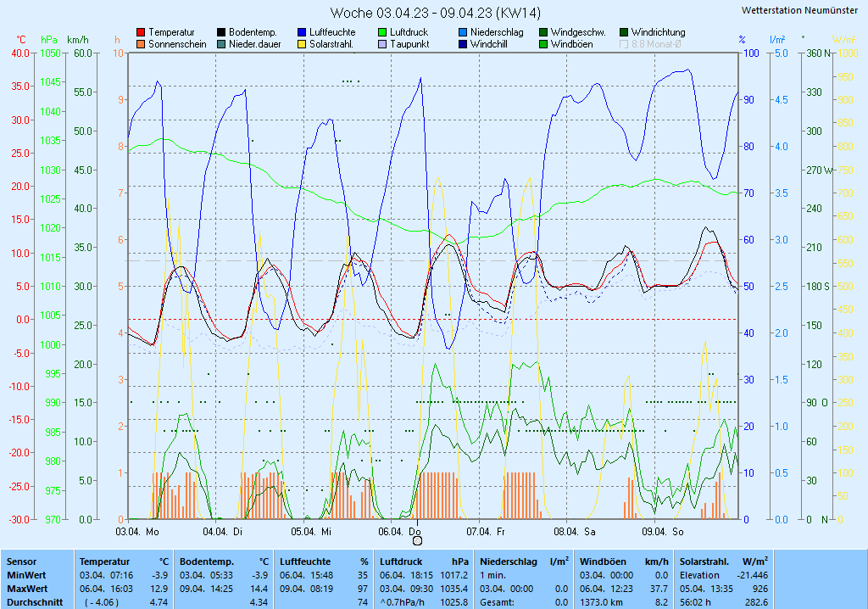868x609 pixels.
Task: Click the black Bodentemp. legend square
Action: (221, 32)
